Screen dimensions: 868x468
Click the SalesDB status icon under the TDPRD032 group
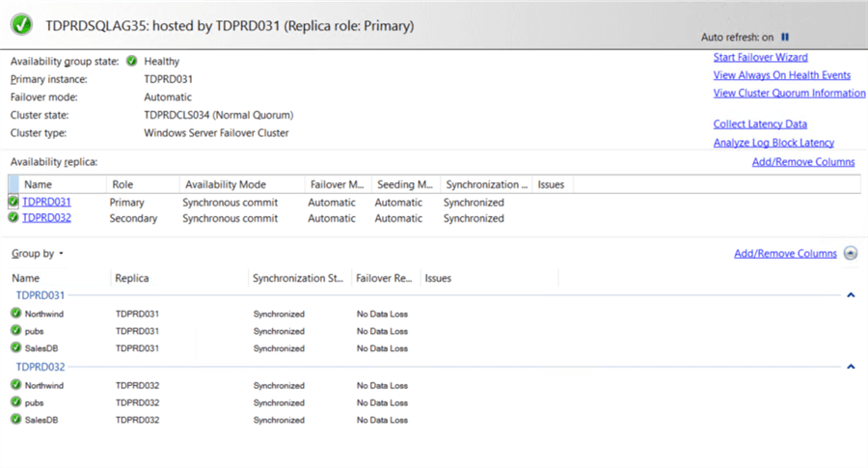click(x=16, y=419)
